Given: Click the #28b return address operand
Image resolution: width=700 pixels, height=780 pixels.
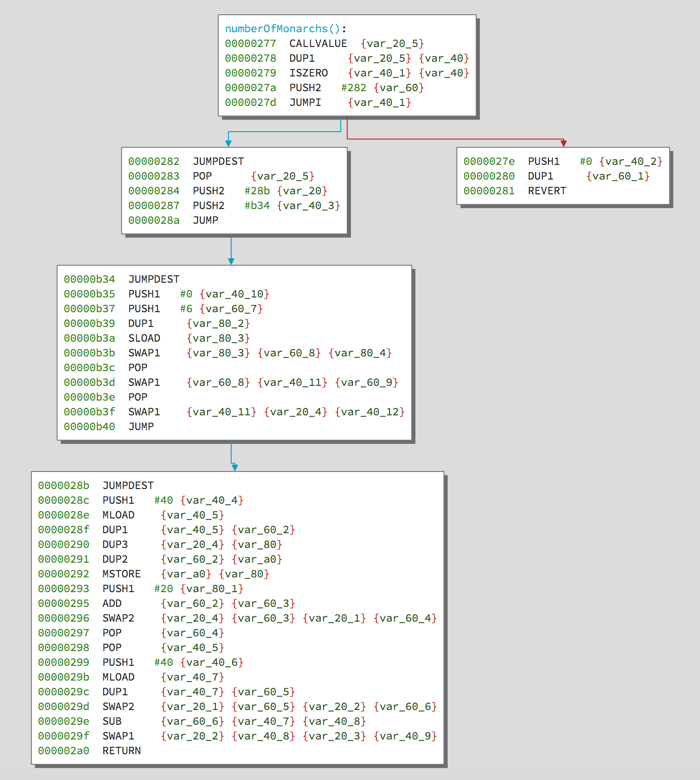Looking at the screenshot, I should tap(257, 191).
